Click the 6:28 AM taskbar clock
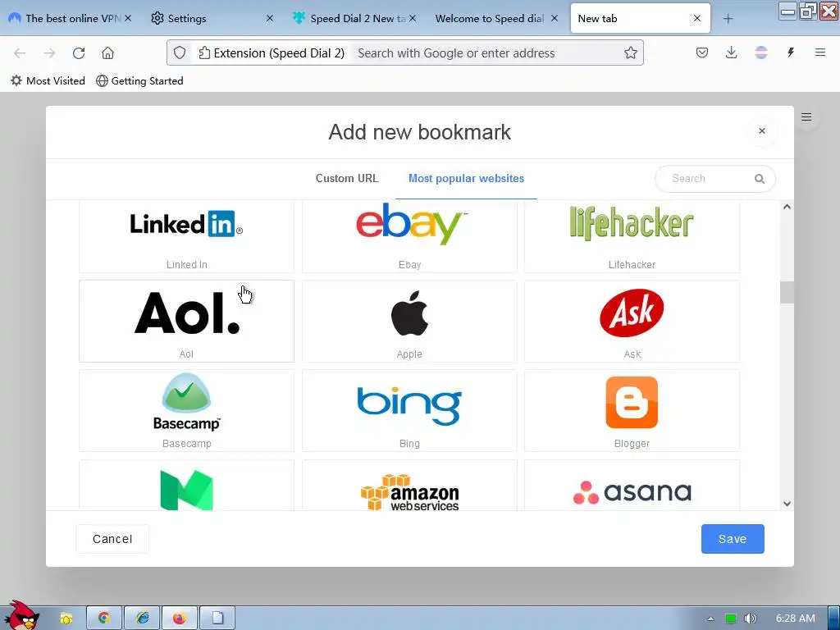The image size is (840, 630). [796, 619]
